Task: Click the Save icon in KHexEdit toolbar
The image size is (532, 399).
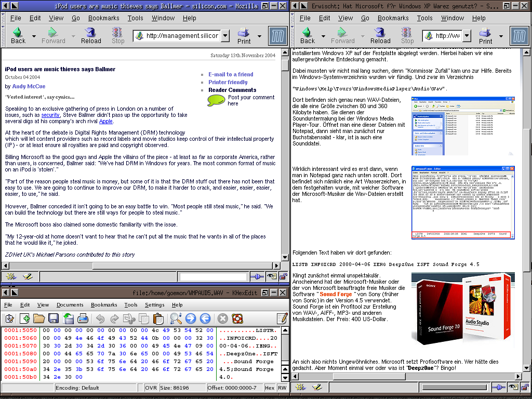Action: (x=54, y=318)
